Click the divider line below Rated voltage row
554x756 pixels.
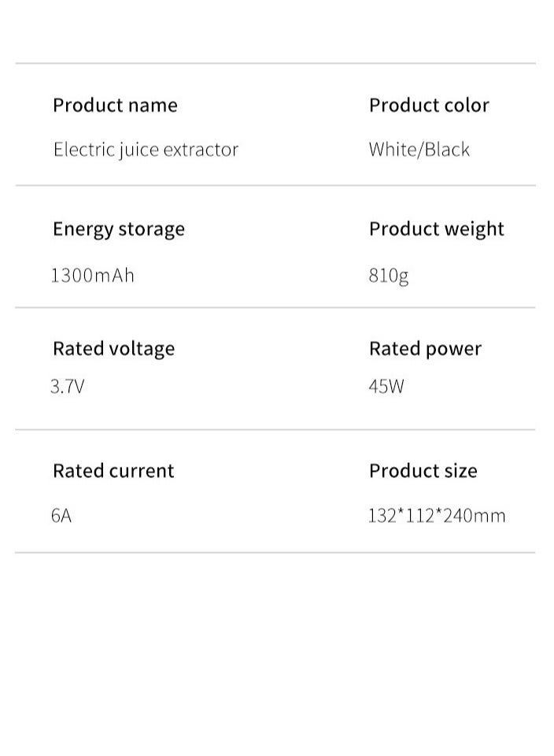275,429
